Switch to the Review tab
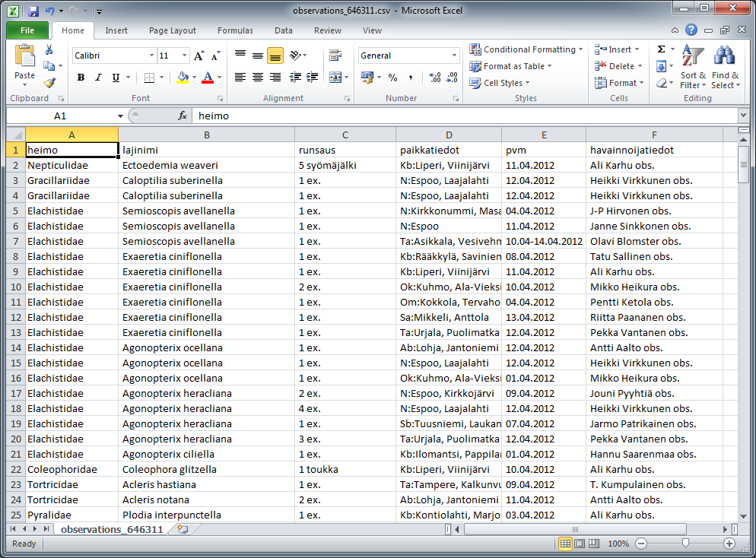 coord(327,30)
